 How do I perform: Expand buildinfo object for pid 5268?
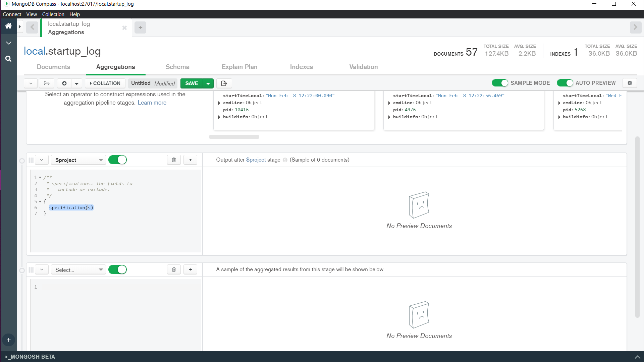point(559,117)
